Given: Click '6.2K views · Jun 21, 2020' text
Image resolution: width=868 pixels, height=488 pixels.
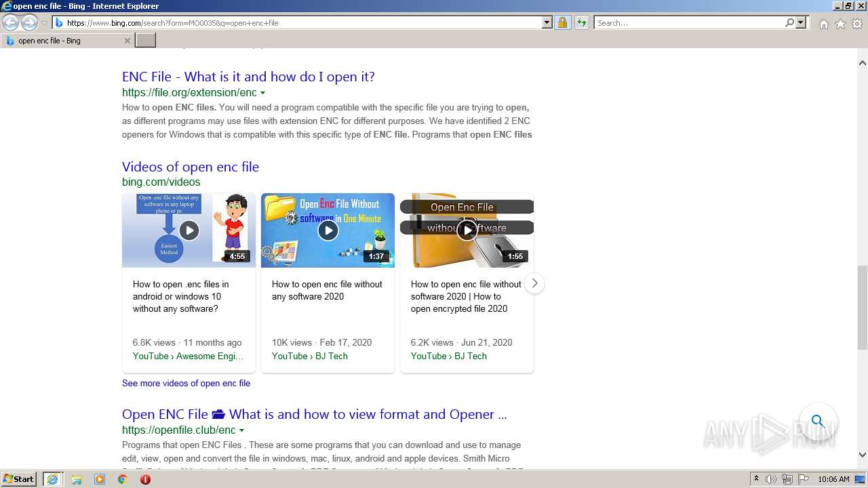Looking at the screenshot, I should pyautogui.click(x=462, y=343).
